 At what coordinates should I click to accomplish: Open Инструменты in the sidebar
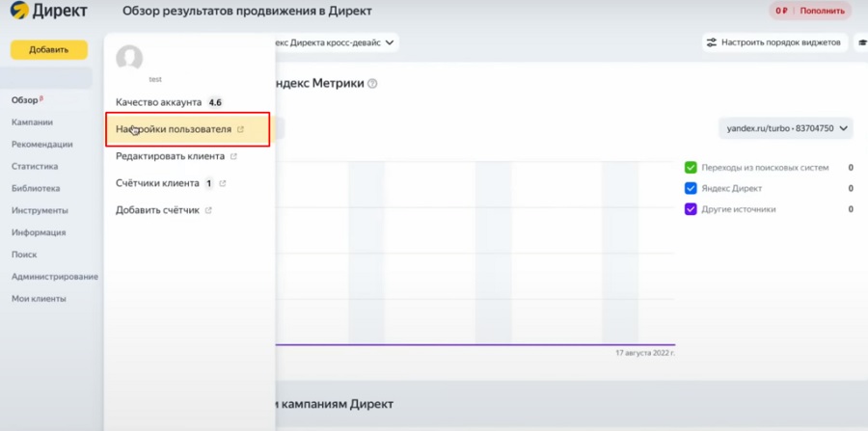[x=40, y=211]
